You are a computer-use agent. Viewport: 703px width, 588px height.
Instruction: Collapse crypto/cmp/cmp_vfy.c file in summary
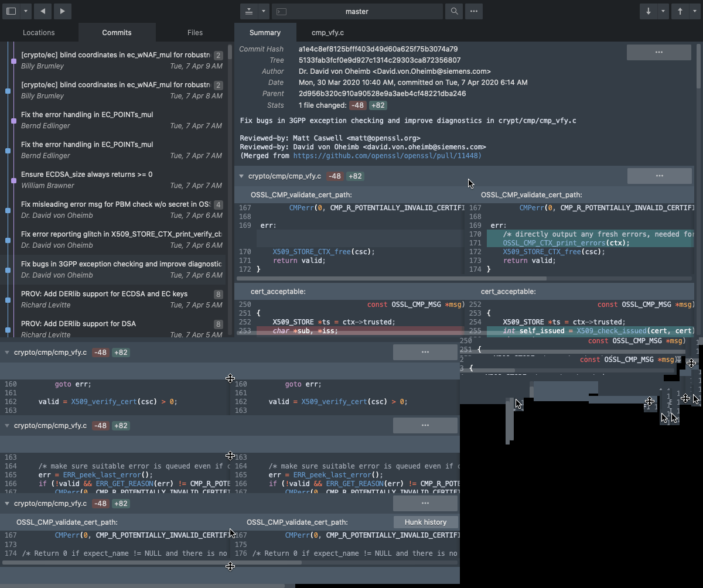point(241,176)
